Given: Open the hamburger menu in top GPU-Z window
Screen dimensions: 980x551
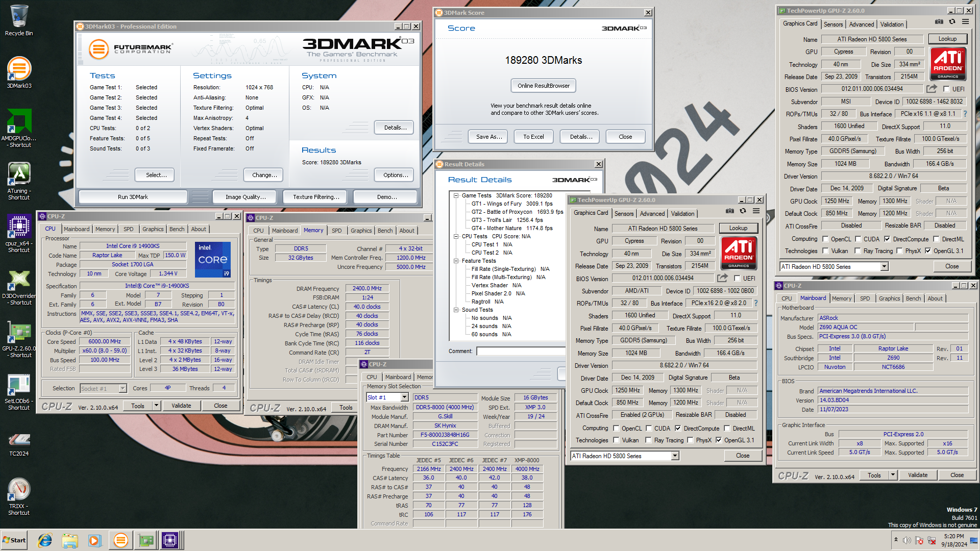Looking at the screenshot, I should point(965,22).
